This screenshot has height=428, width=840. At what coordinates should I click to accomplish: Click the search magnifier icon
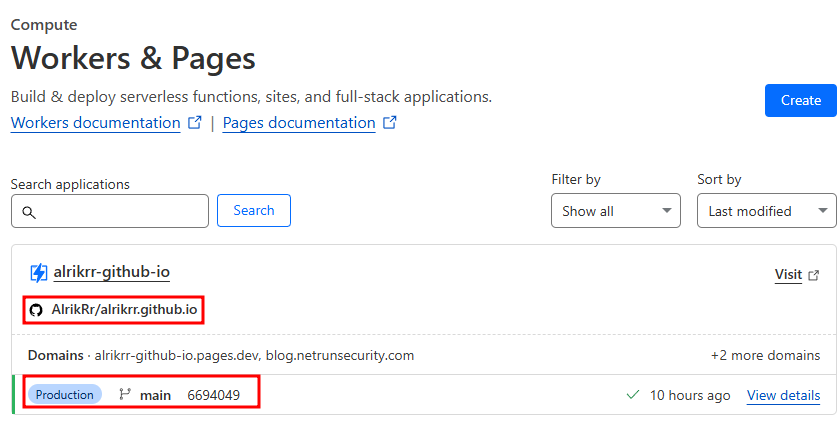click(28, 212)
